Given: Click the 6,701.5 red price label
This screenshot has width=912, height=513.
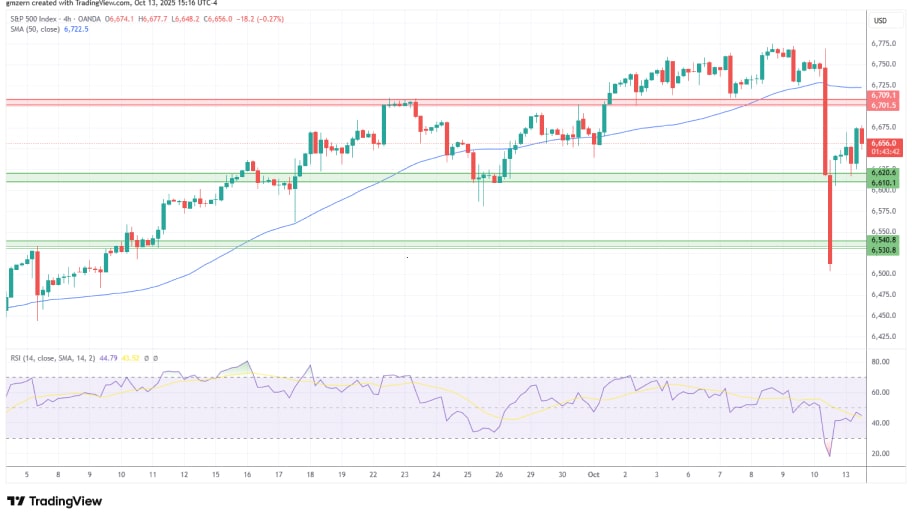Looking at the screenshot, I should click(884, 105).
